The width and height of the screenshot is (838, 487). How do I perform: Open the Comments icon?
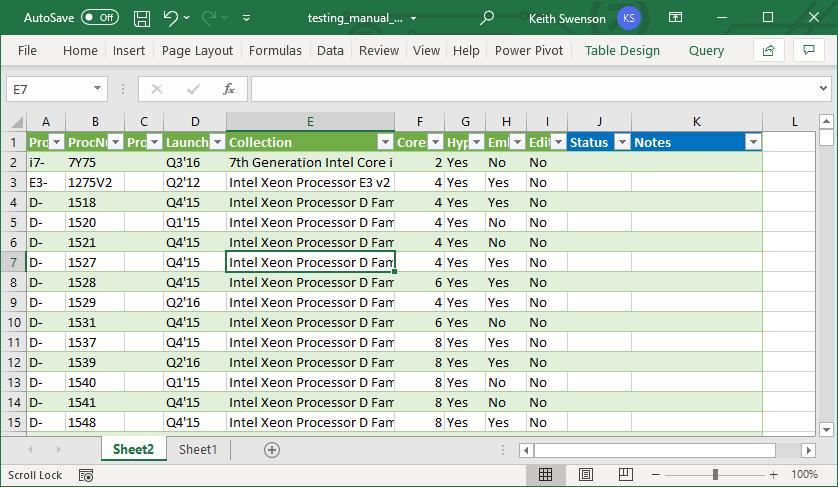pyautogui.click(x=809, y=50)
